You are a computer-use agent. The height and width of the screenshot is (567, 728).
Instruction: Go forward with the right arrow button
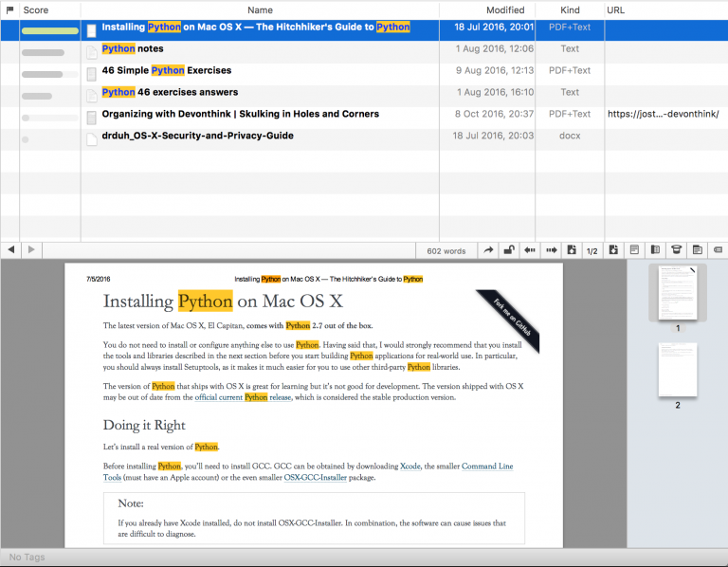[31, 249]
